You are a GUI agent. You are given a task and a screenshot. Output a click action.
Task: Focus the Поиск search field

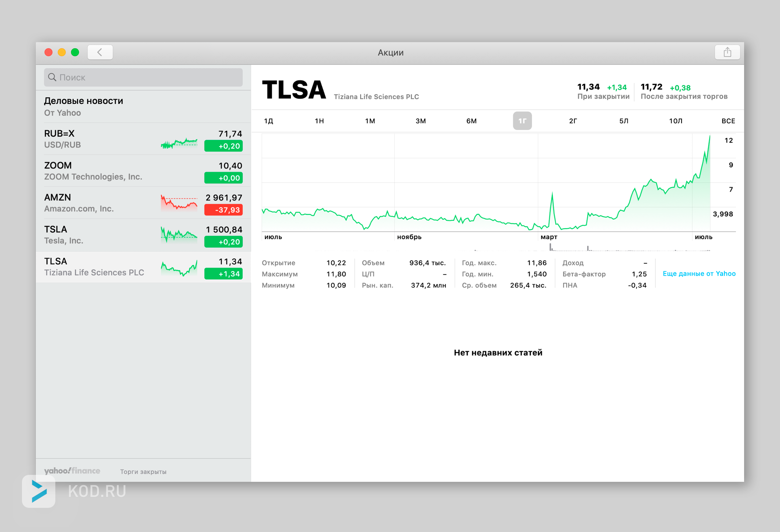pos(143,77)
